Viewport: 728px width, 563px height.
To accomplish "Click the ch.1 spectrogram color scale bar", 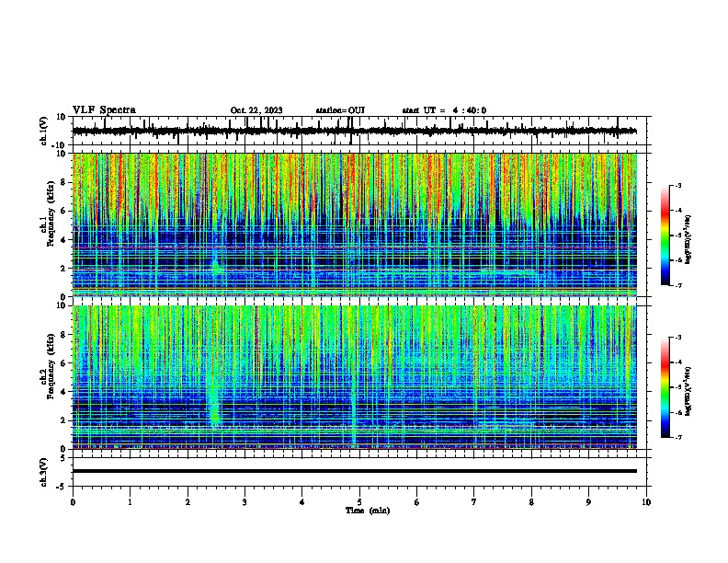I will [x=665, y=236].
